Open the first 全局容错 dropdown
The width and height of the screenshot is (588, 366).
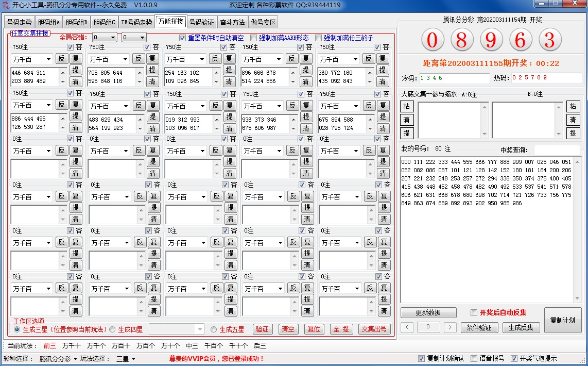coord(105,38)
